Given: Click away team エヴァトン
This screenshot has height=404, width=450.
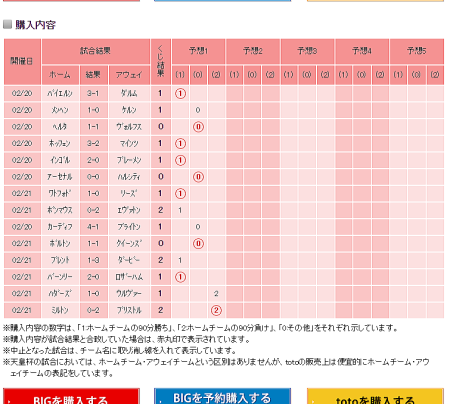Looking at the screenshot, I should (x=129, y=210).
